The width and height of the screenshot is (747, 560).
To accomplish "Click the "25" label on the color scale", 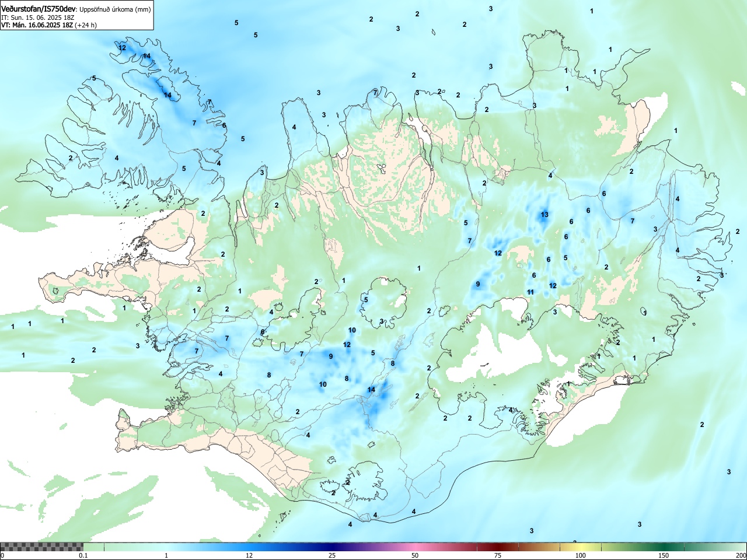I will pos(332,555).
